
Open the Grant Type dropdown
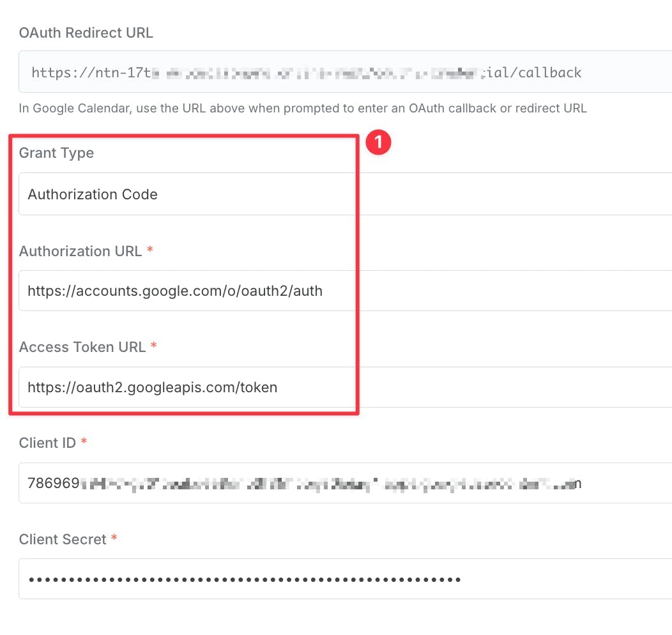tap(345, 194)
